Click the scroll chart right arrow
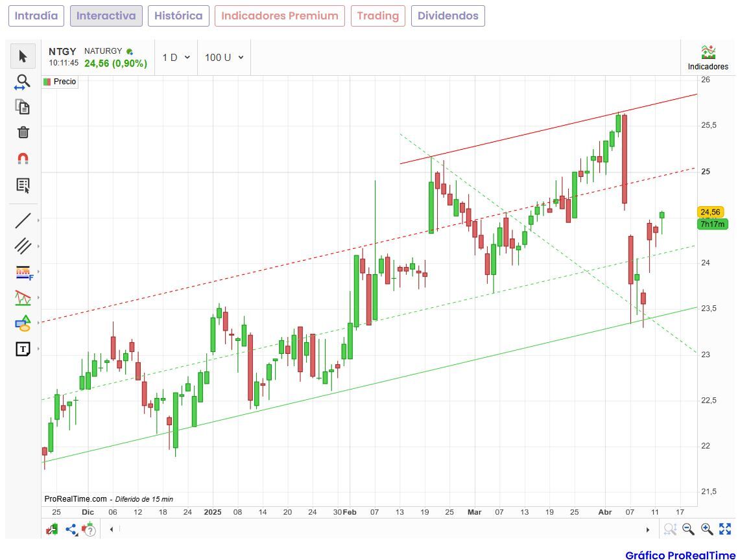 click(x=648, y=530)
